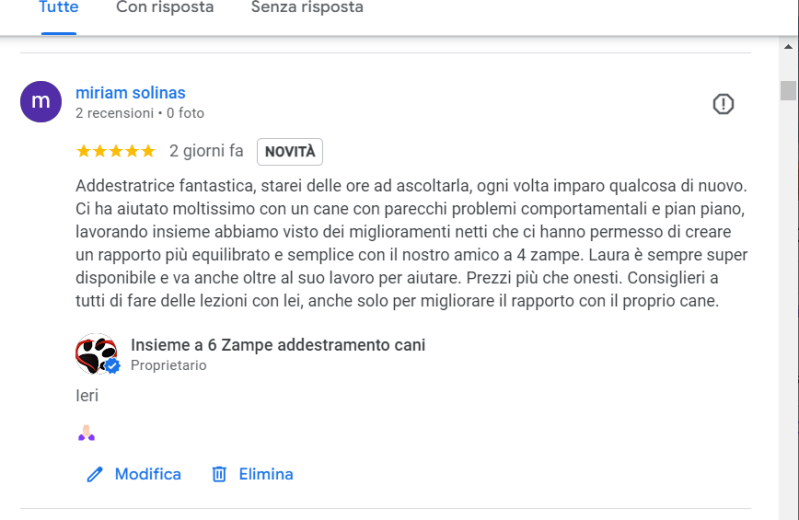Open Insieme a 6 Zampe addestramento cani name
The height and width of the screenshot is (520, 799).
(278, 345)
